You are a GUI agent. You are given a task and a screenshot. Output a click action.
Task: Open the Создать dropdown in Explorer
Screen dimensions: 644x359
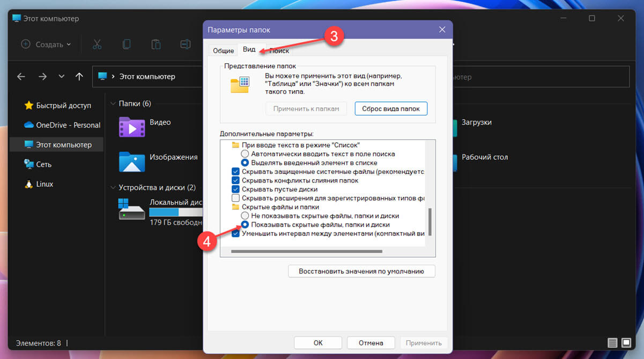point(46,45)
